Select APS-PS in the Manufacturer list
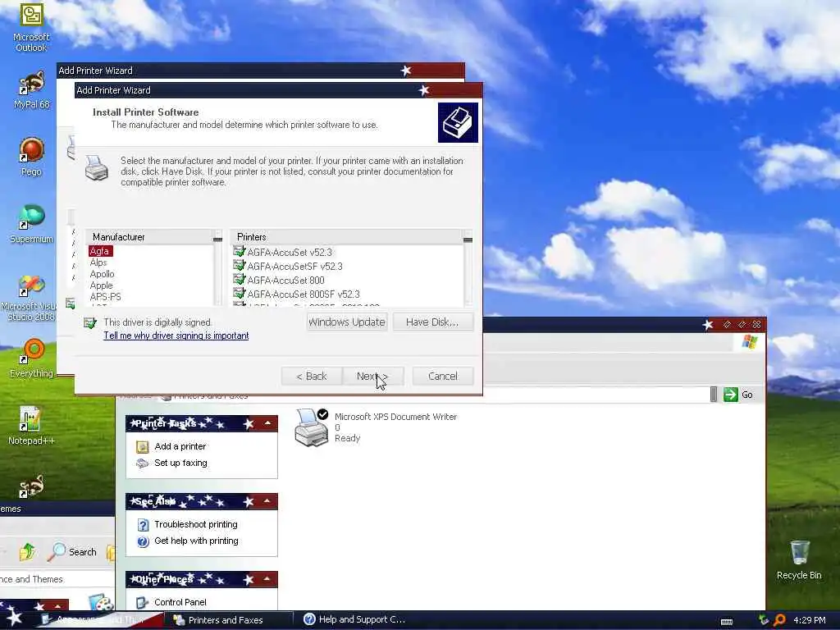 click(x=106, y=297)
